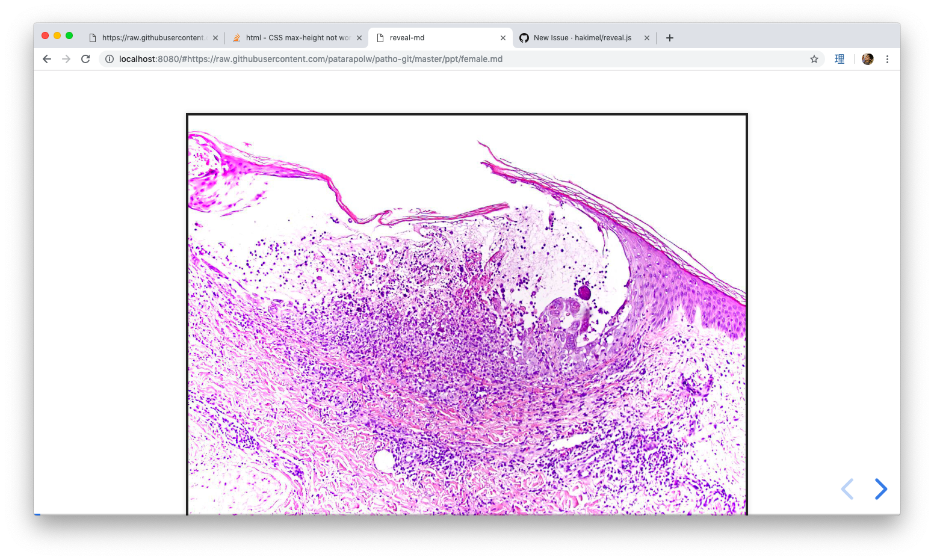934x560 pixels.
Task: Maximize the window with green button
Action: 69,35
